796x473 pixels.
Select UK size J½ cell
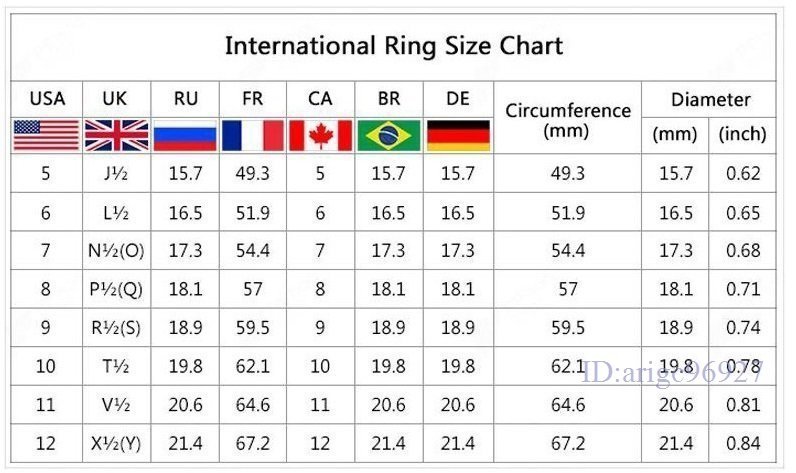[x=115, y=174]
